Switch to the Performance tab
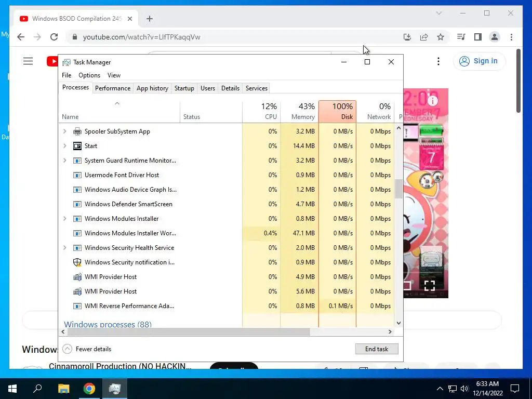 [113, 88]
